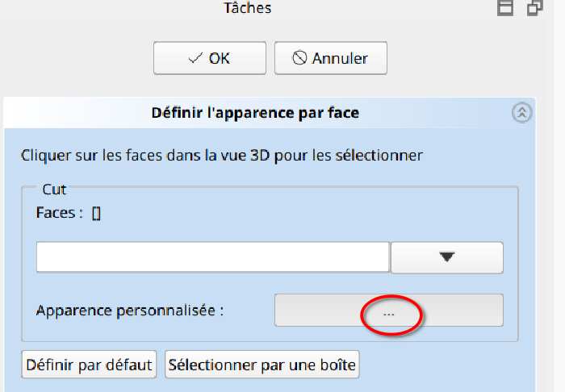Click the tabbed-window icon in Tâches header
This screenshot has height=392, width=565.
pos(505,8)
